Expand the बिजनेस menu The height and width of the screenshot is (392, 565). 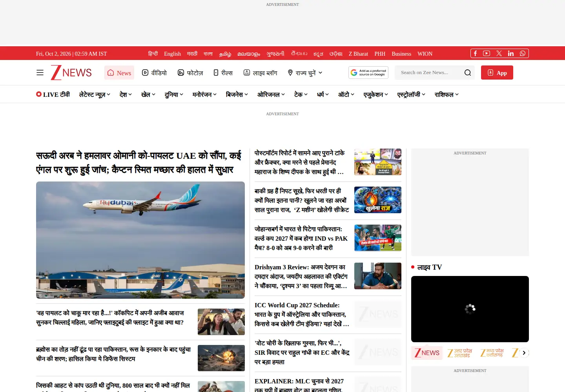[x=237, y=94]
